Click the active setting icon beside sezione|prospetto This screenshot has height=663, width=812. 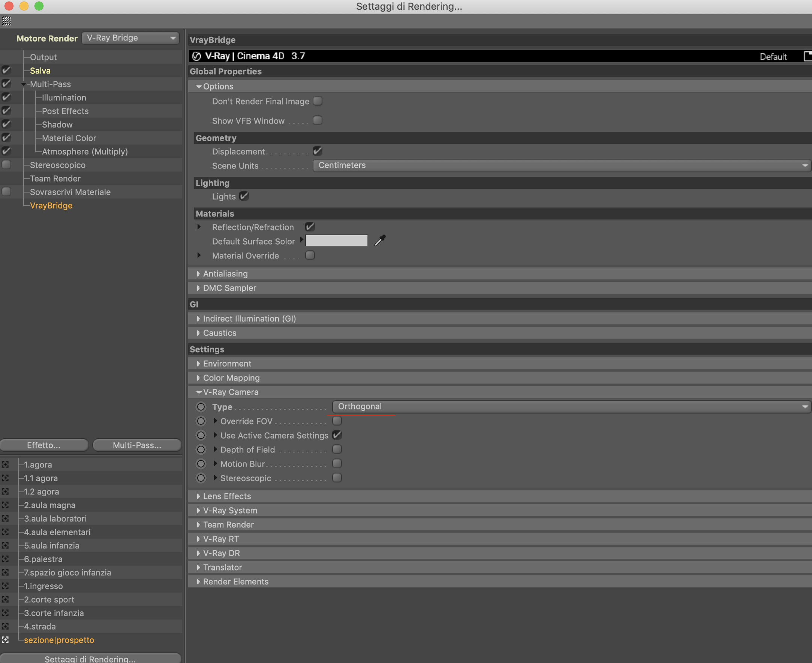pos(5,640)
